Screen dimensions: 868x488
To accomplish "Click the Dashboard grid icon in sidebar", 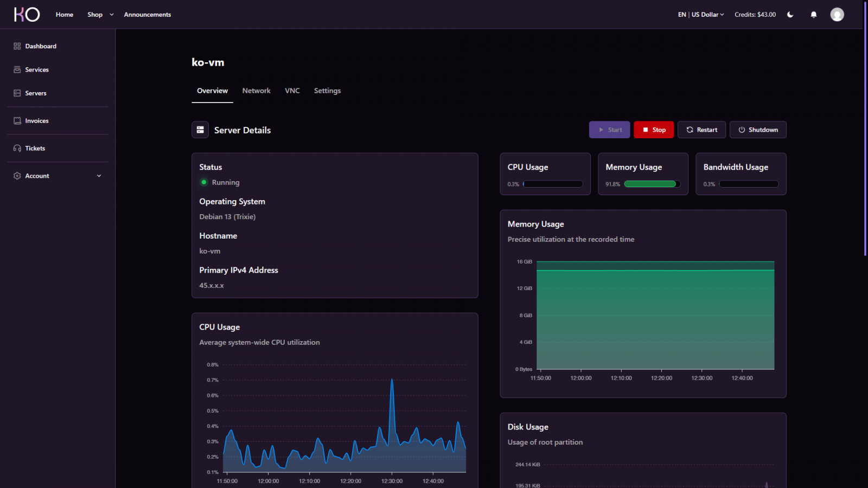I will coord(17,46).
